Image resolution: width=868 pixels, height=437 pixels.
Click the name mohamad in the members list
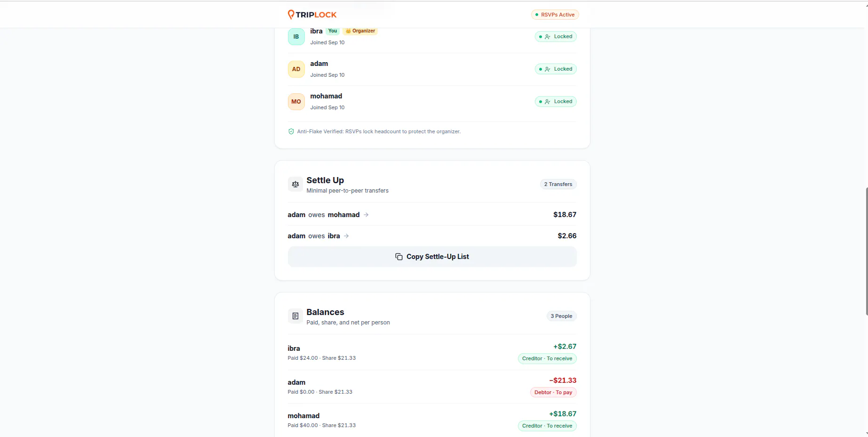pos(326,96)
